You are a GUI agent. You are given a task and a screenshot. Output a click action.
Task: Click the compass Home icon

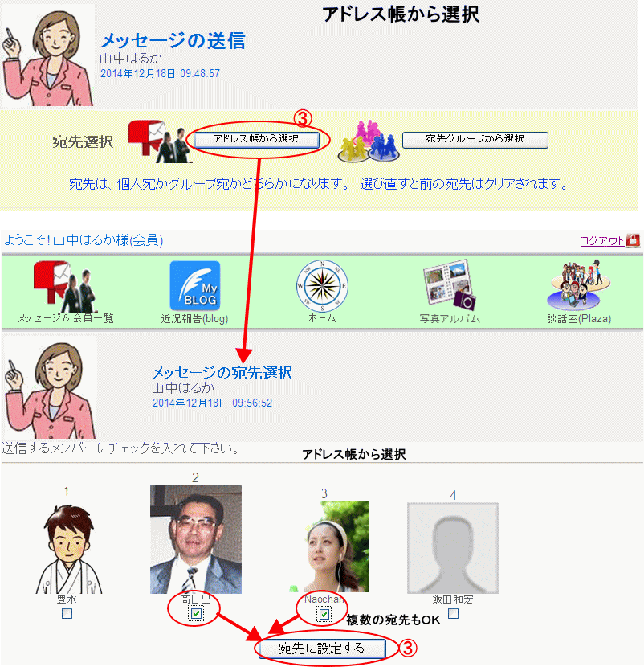(x=322, y=285)
